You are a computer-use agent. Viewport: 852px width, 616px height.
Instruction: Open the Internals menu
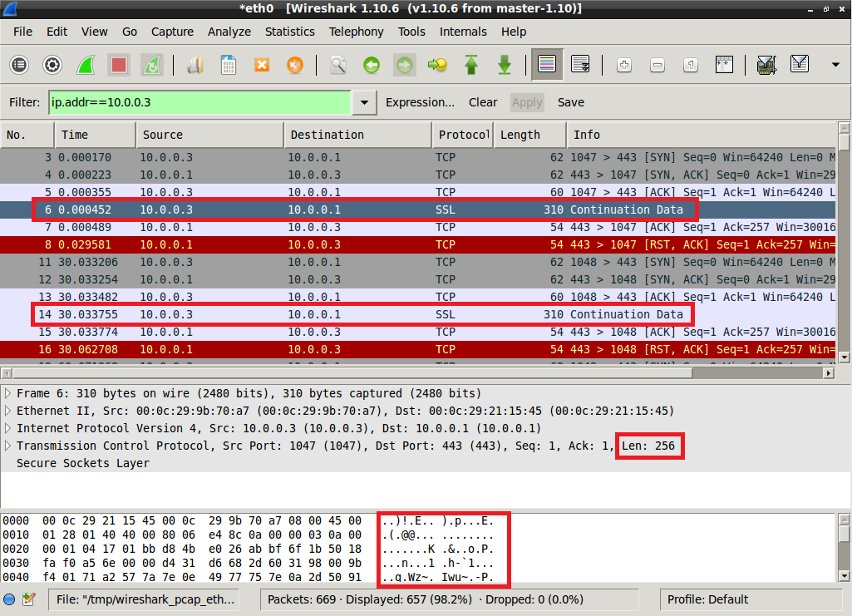tap(463, 32)
